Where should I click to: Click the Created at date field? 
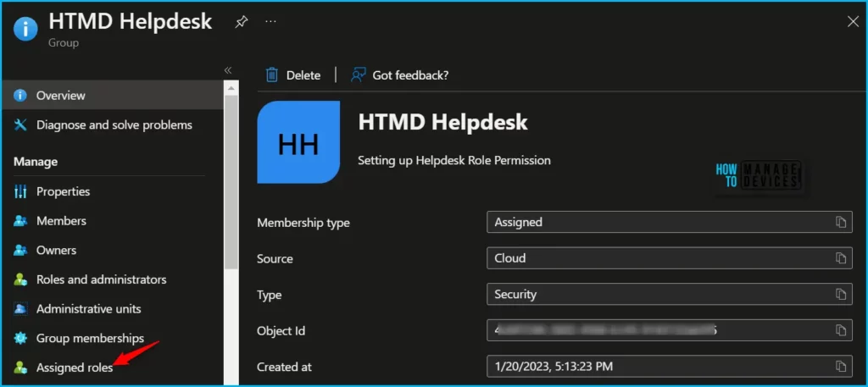[670, 366]
